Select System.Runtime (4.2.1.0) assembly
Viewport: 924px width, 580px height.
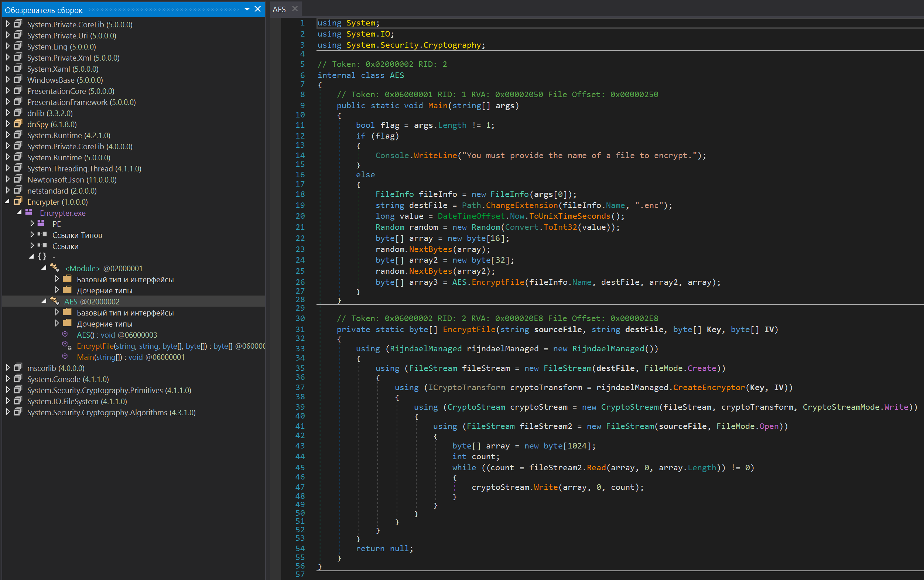point(69,135)
